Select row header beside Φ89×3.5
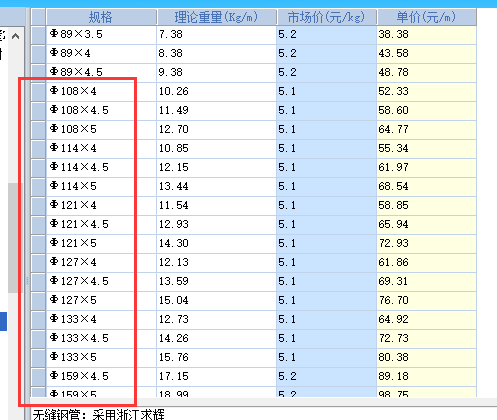The width and height of the screenshot is (497, 420). 38,35
